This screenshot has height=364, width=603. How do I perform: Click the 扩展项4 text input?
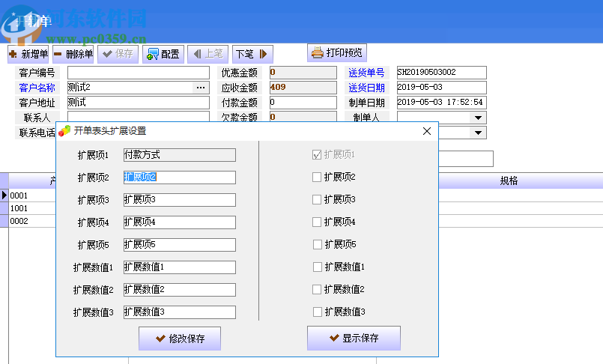click(x=180, y=222)
